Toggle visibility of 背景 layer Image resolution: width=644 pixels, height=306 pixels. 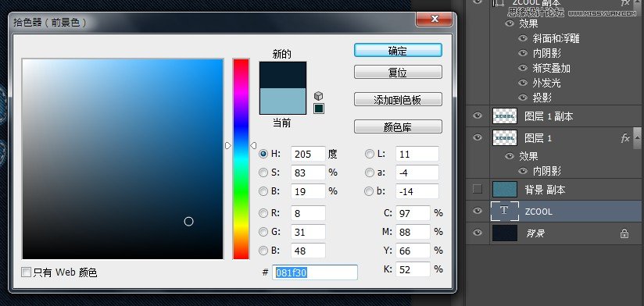point(478,233)
